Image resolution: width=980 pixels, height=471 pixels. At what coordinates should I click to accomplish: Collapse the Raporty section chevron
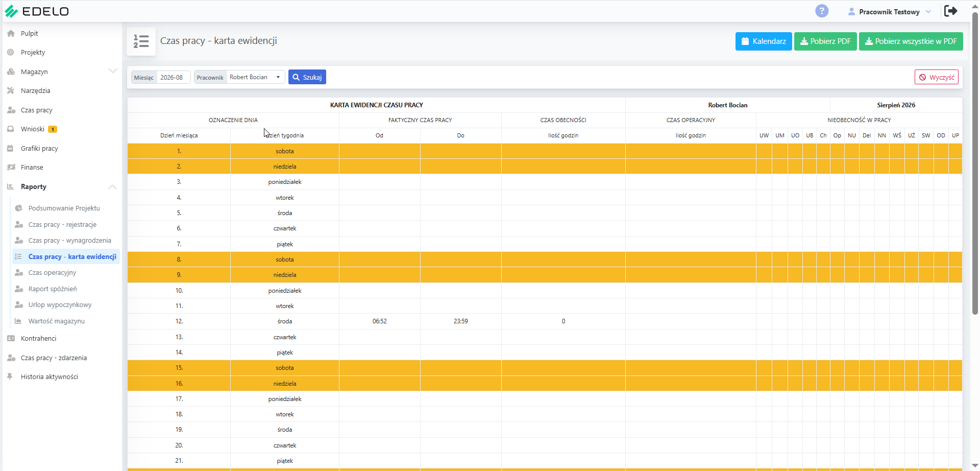[112, 187]
